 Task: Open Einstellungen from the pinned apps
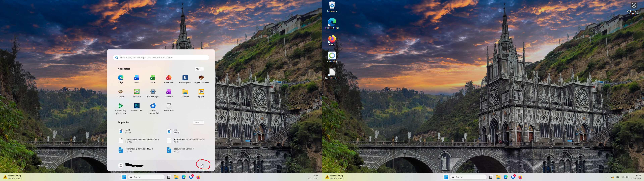[x=153, y=92]
